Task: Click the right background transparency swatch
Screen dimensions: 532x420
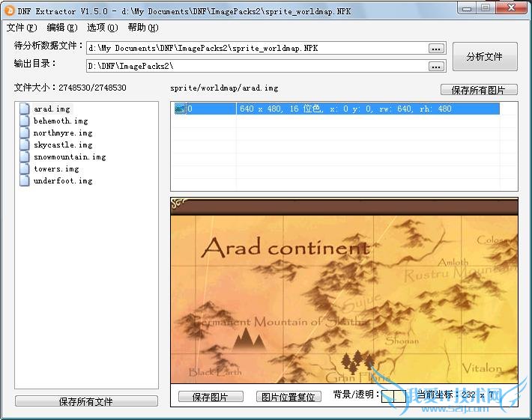Action: pos(399,396)
